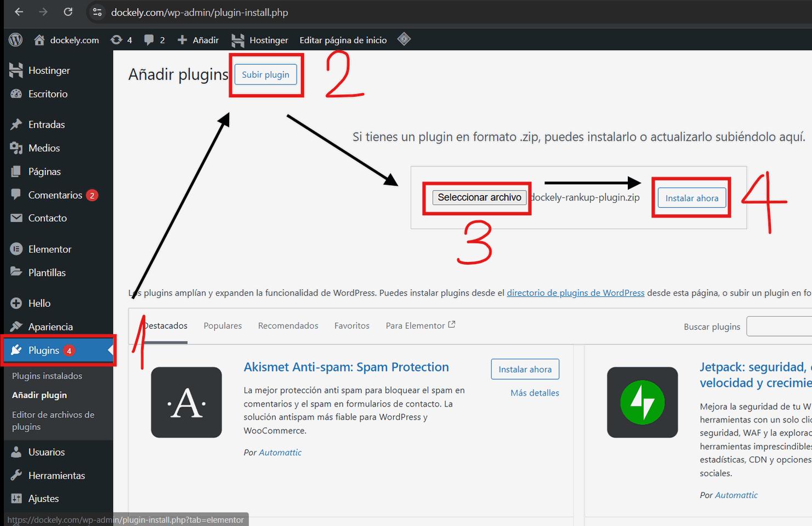Click the diamond icon in the admin bar
This screenshot has height=526, width=812.
pos(404,39)
